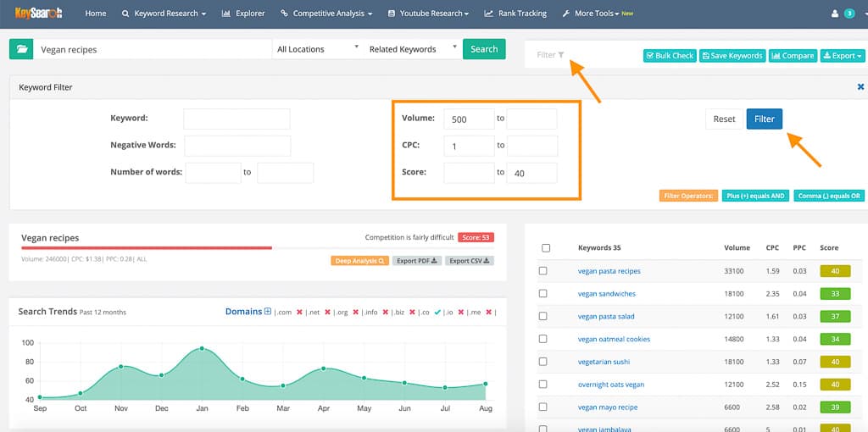This screenshot has width=868, height=432.
Task: Open Rank Tracking from navigation
Action: click(x=515, y=14)
